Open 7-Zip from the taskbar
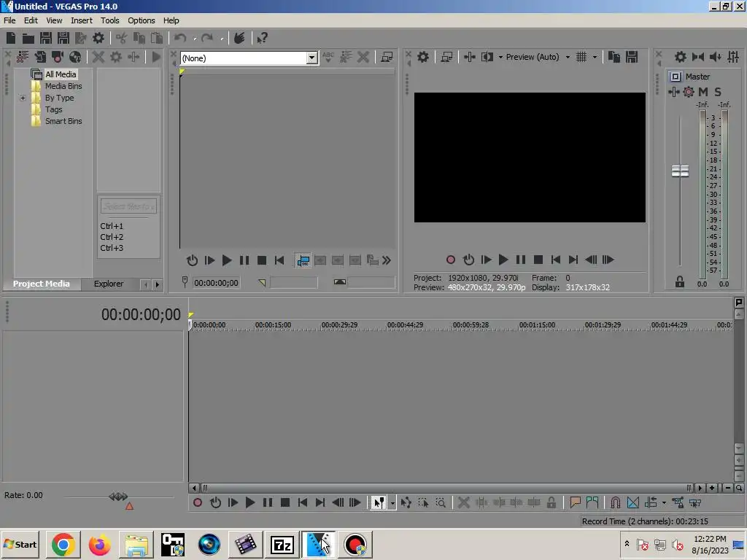The image size is (747, 560). (x=282, y=544)
